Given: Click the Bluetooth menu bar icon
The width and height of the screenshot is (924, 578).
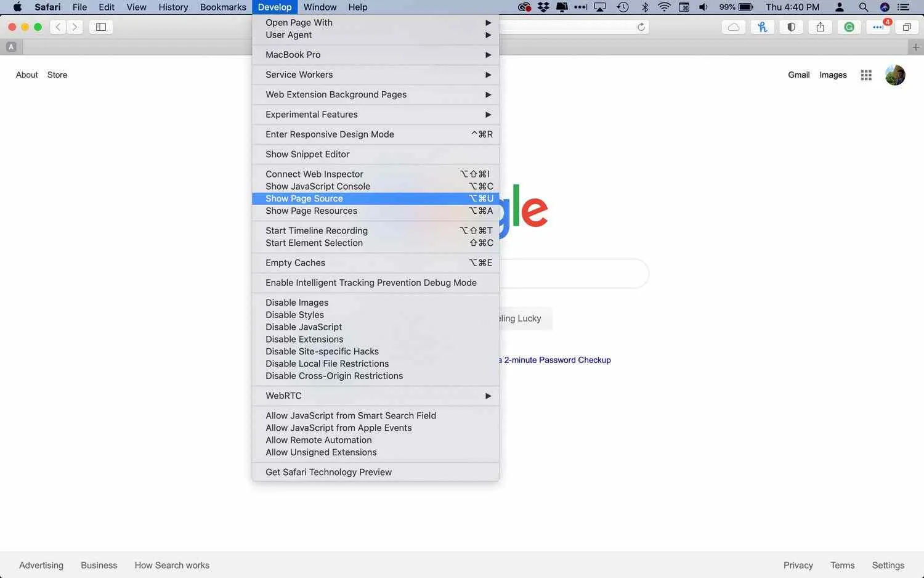Looking at the screenshot, I should tap(645, 7).
